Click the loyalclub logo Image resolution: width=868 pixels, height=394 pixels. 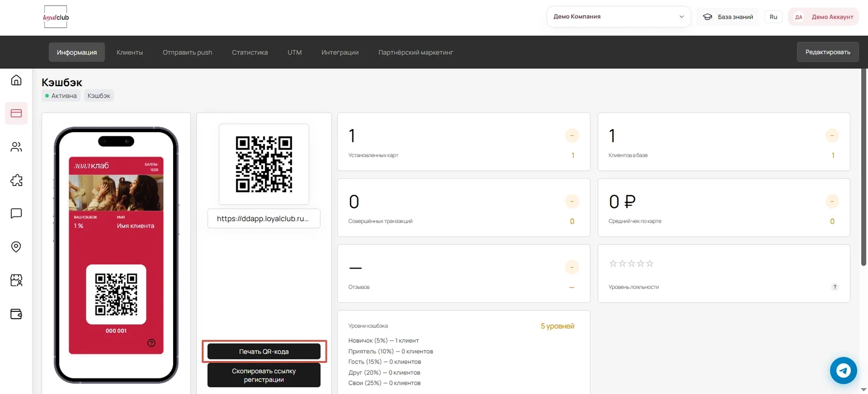[56, 17]
